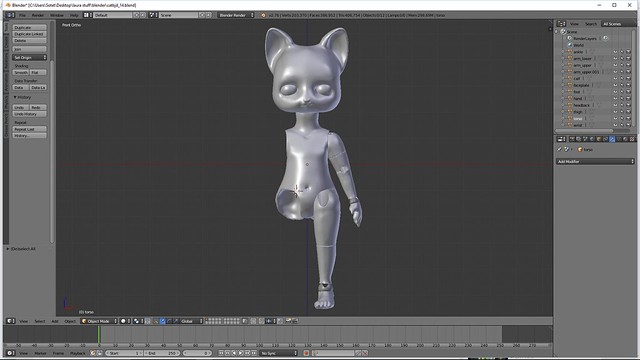Toggle visibility eye of arm_lower object
Screen dimensions: 640x360
pyautogui.click(x=615, y=59)
